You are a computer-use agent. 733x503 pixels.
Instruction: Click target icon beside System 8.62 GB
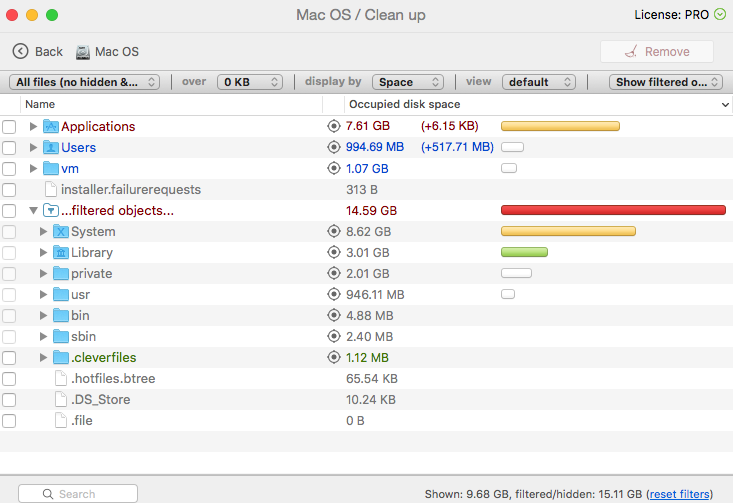tap(333, 231)
